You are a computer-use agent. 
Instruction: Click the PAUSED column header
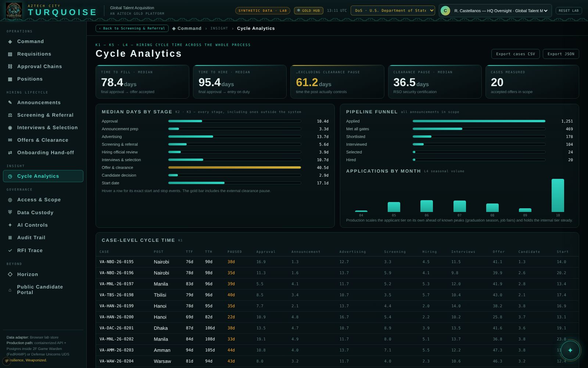click(x=234, y=252)
